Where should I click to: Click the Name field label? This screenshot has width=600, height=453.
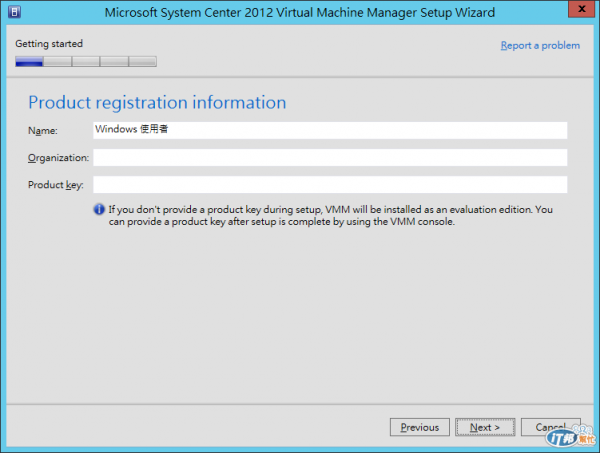[43, 131]
